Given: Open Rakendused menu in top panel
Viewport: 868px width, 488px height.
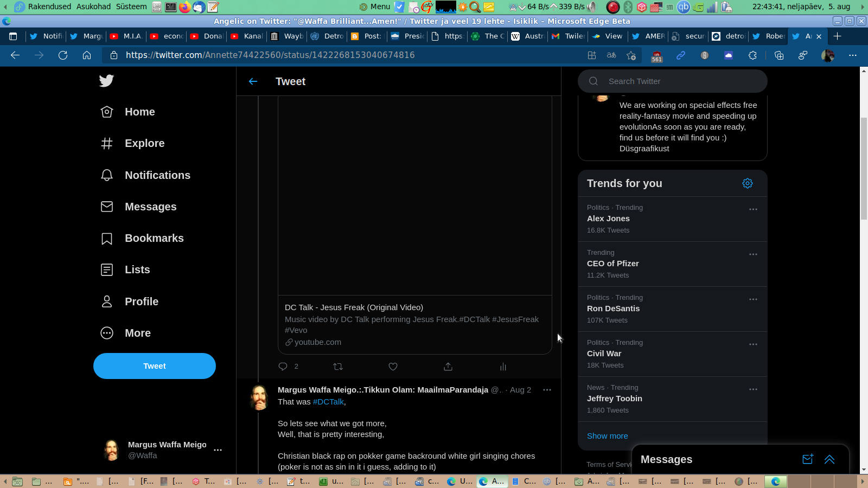Looking at the screenshot, I should point(49,7).
